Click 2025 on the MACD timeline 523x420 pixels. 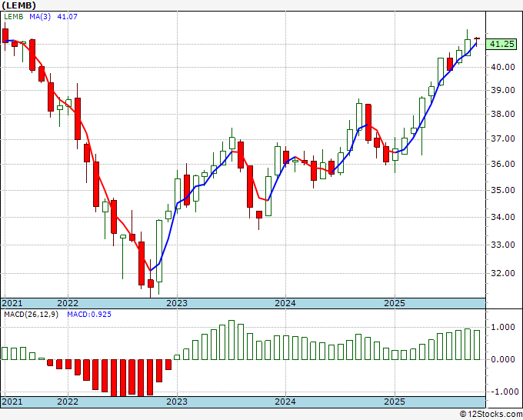[x=395, y=402]
